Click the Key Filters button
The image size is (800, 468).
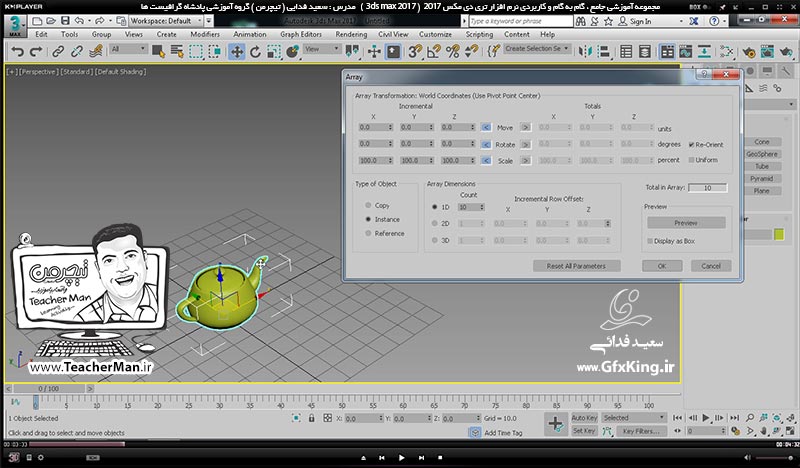click(x=641, y=431)
